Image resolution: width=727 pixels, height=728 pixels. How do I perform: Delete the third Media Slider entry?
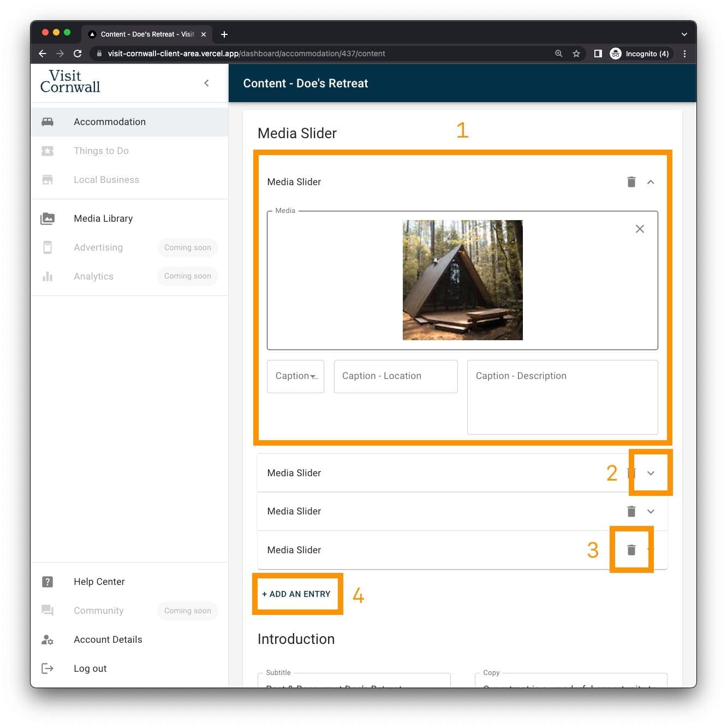pos(631,512)
